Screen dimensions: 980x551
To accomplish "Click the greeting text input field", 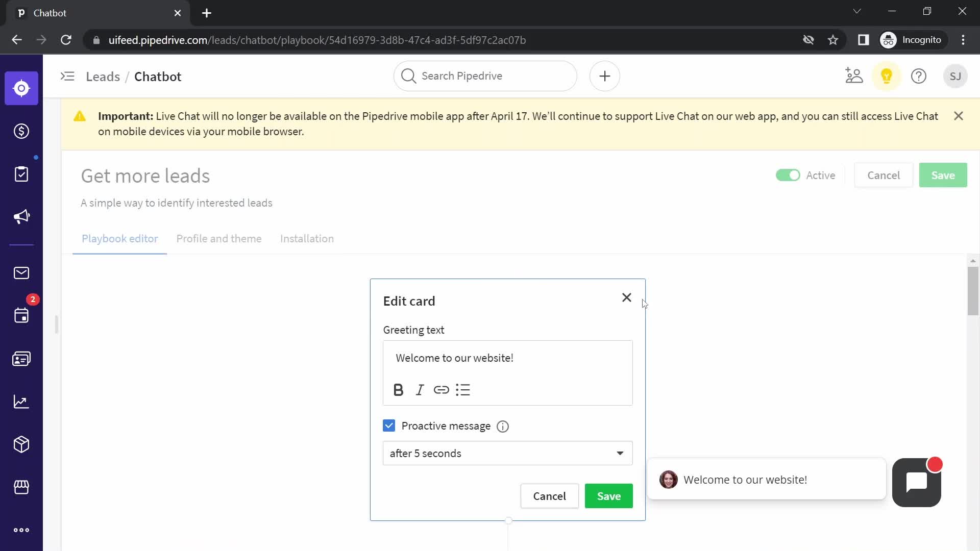I will pos(508,357).
